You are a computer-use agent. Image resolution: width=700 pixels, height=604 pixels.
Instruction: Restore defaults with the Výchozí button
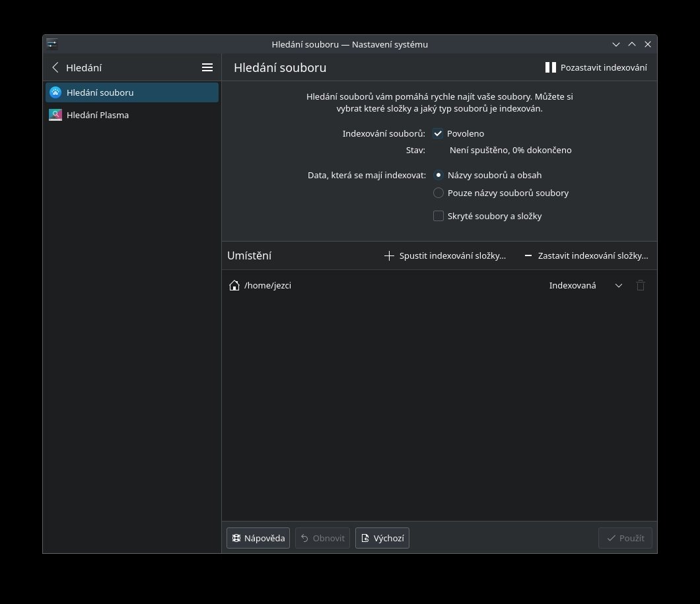(382, 538)
